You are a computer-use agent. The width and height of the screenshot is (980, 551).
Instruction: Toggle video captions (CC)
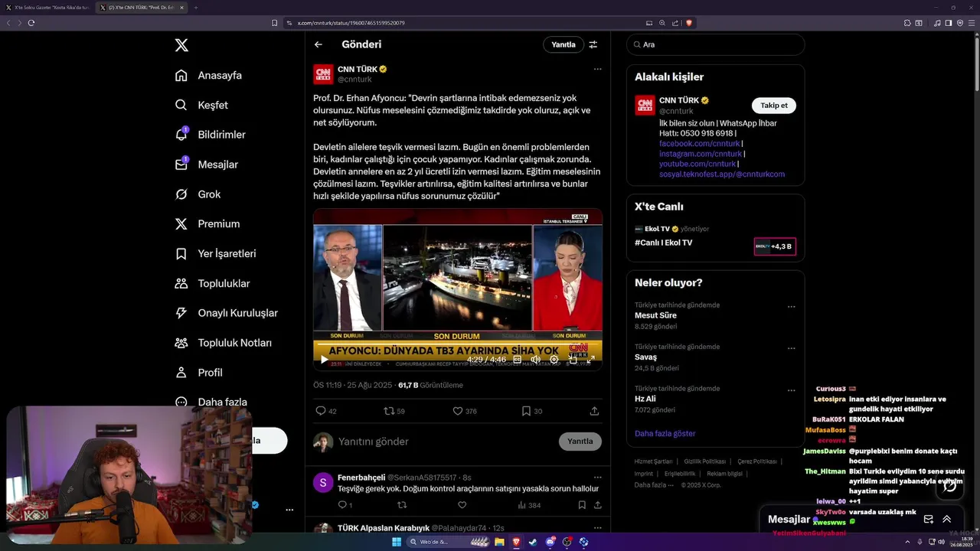point(518,359)
